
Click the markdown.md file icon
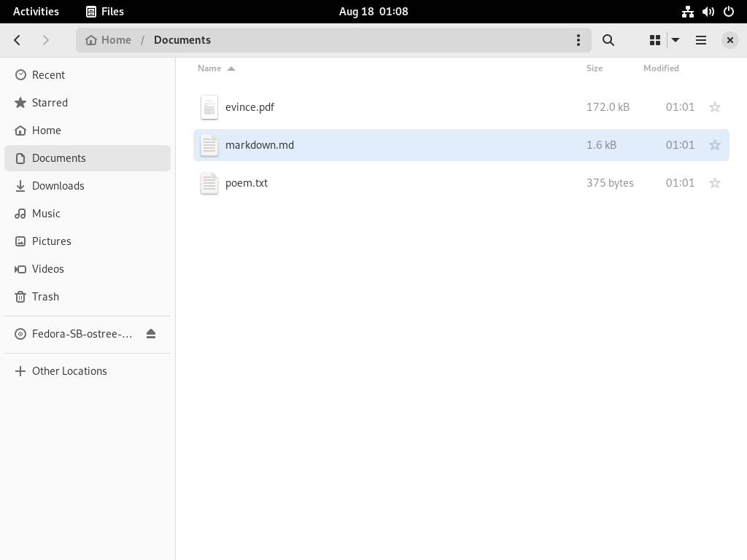click(x=209, y=145)
